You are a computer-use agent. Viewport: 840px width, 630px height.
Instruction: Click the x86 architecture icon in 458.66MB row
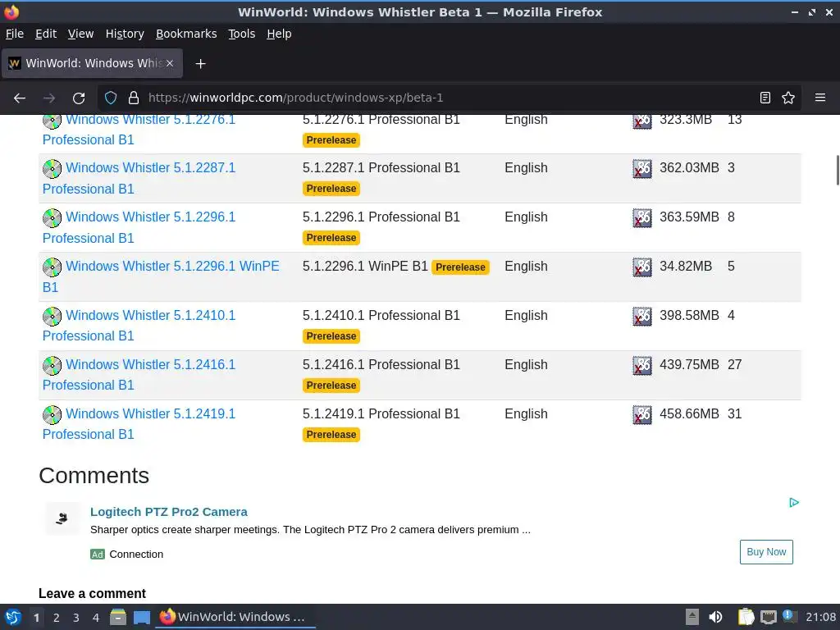pyautogui.click(x=642, y=415)
